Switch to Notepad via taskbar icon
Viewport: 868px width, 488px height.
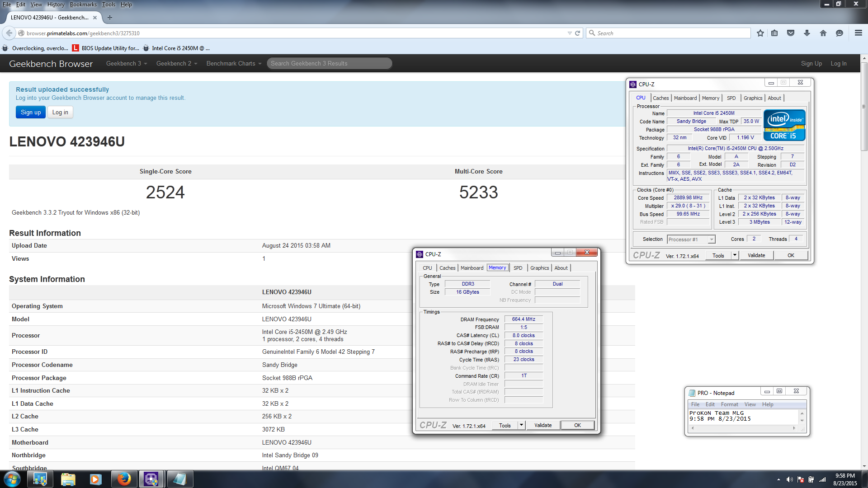[179, 479]
